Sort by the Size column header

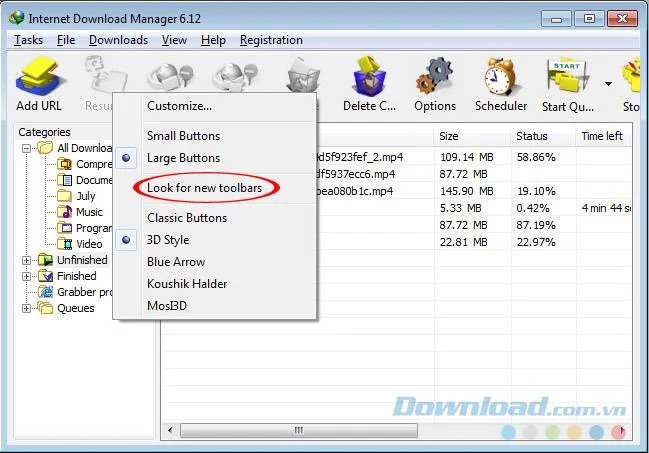click(472, 136)
